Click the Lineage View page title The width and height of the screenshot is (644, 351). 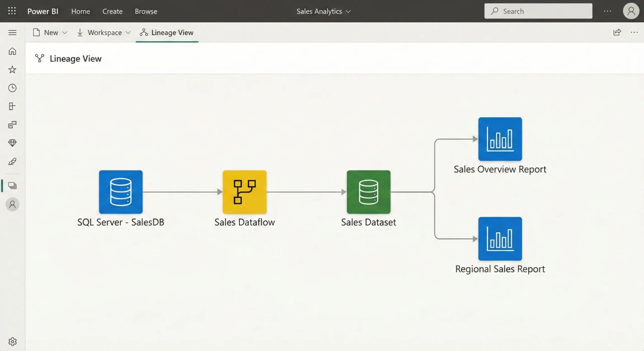click(75, 59)
